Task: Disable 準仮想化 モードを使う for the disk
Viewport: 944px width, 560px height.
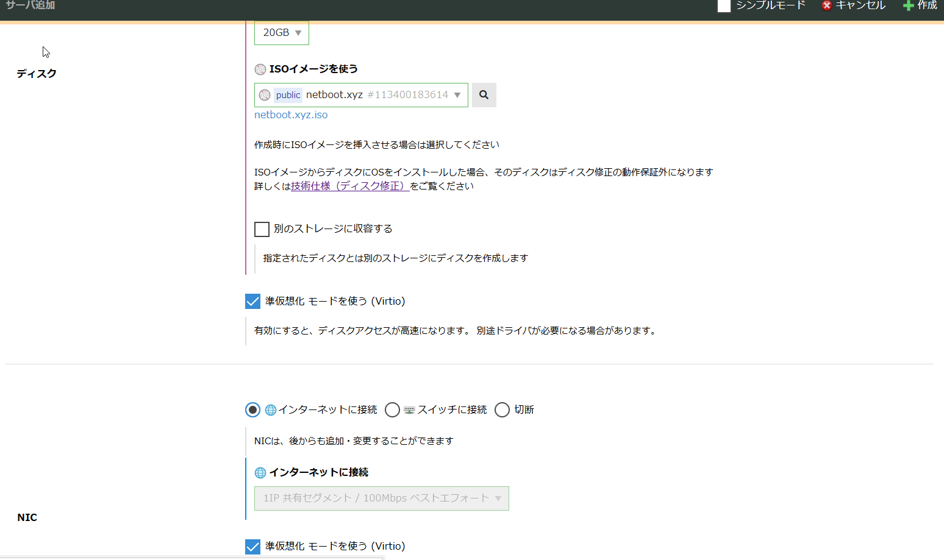Action: [252, 300]
